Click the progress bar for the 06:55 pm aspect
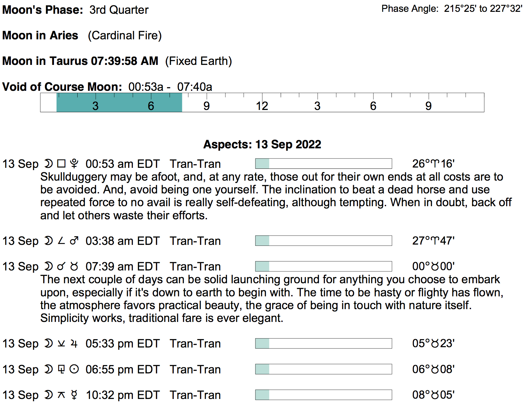 [323, 369]
